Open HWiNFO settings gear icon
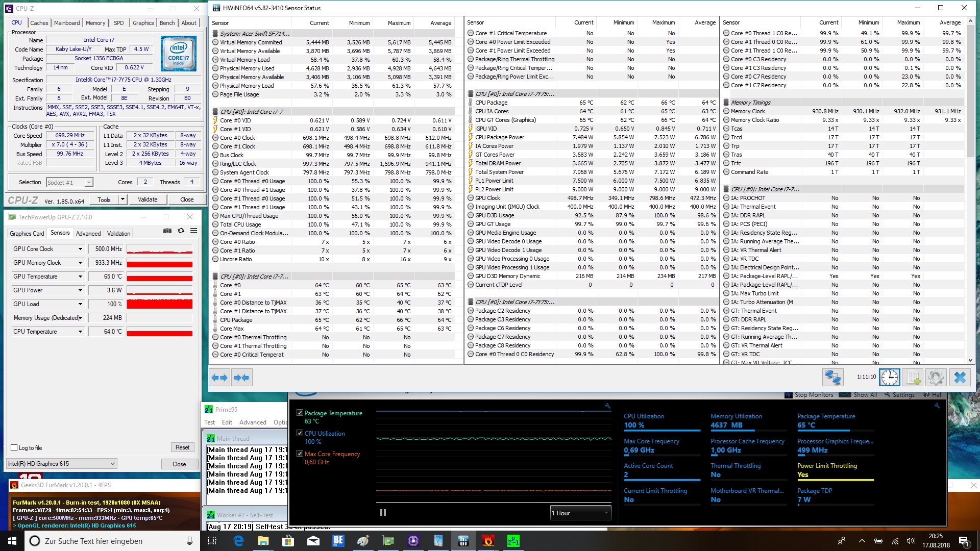The image size is (980, 551). pyautogui.click(x=936, y=378)
